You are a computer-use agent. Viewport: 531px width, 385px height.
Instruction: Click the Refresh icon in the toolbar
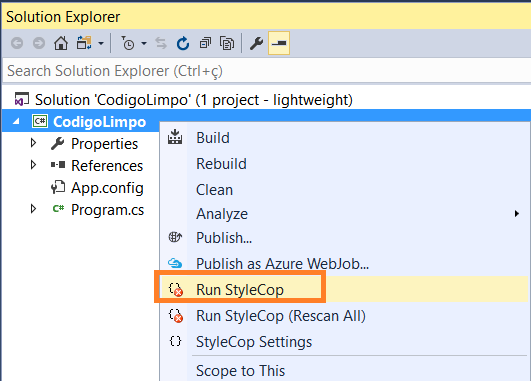(x=183, y=43)
